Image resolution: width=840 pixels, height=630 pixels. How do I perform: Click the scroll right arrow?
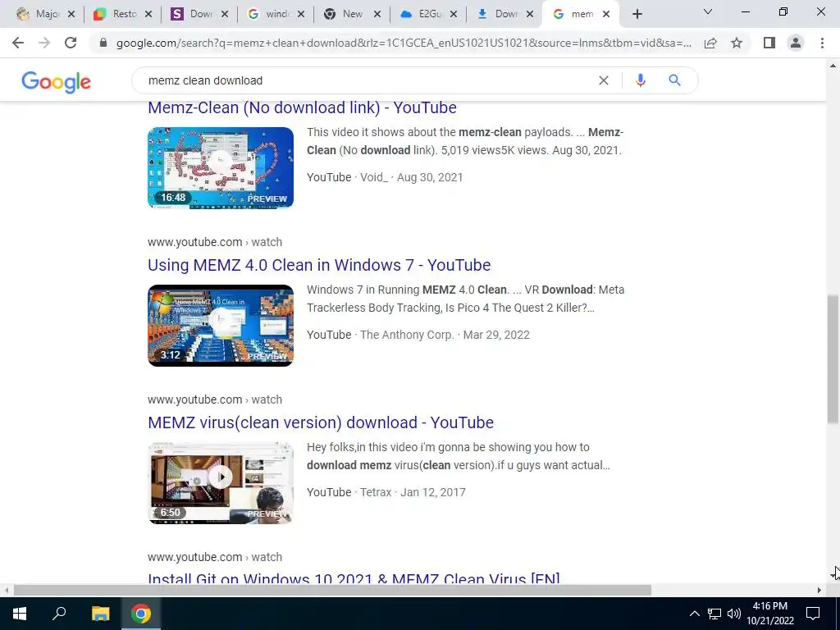819,591
